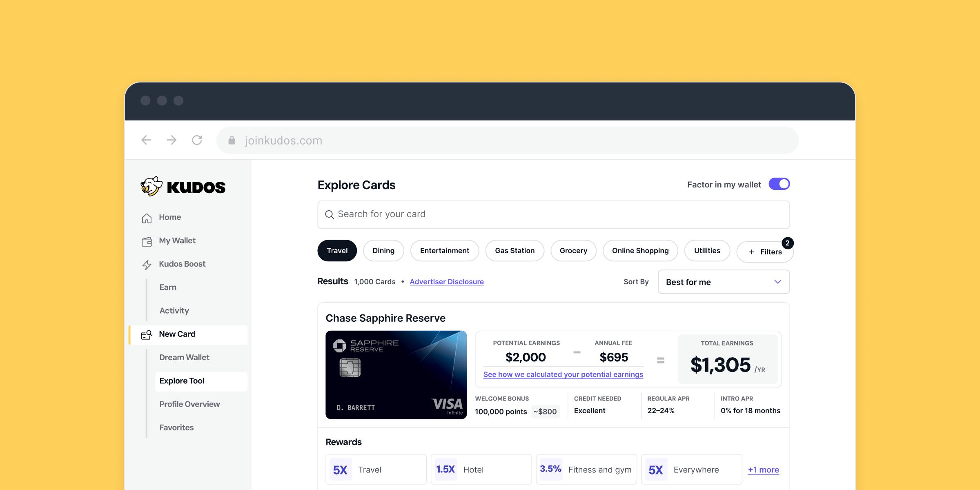Select the Grocery category chip

573,251
